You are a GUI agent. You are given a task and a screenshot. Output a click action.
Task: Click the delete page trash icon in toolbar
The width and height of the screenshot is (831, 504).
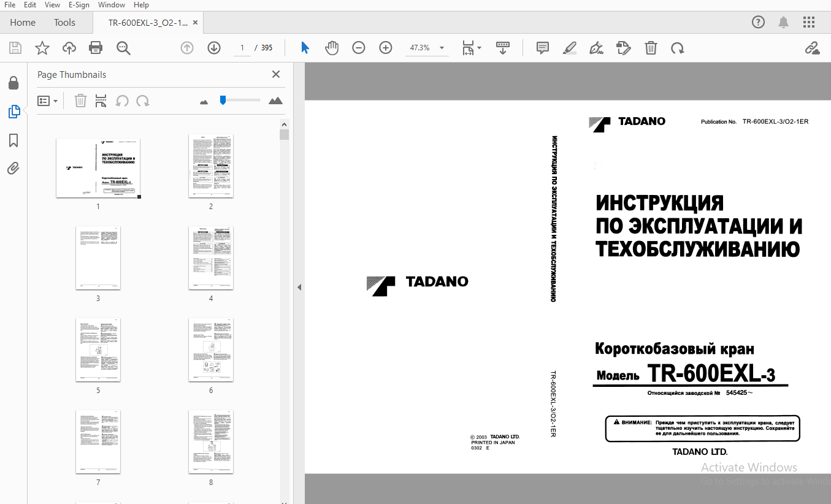point(651,48)
